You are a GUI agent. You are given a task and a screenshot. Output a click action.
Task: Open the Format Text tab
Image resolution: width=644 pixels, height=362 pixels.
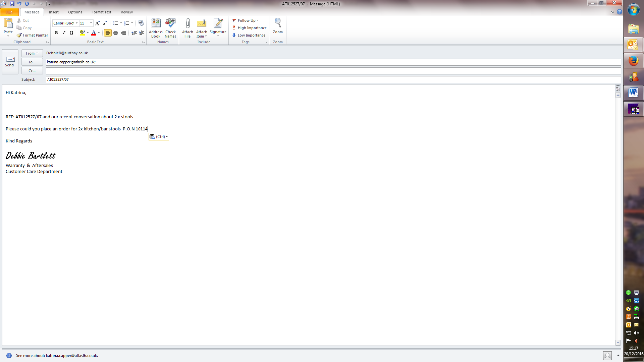pyautogui.click(x=101, y=12)
